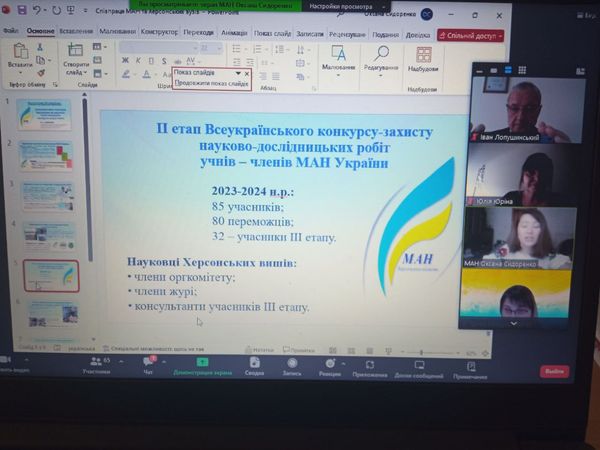
Task: Open Сводка in Zoom toolbar
Action: pyautogui.click(x=254, y=366)
